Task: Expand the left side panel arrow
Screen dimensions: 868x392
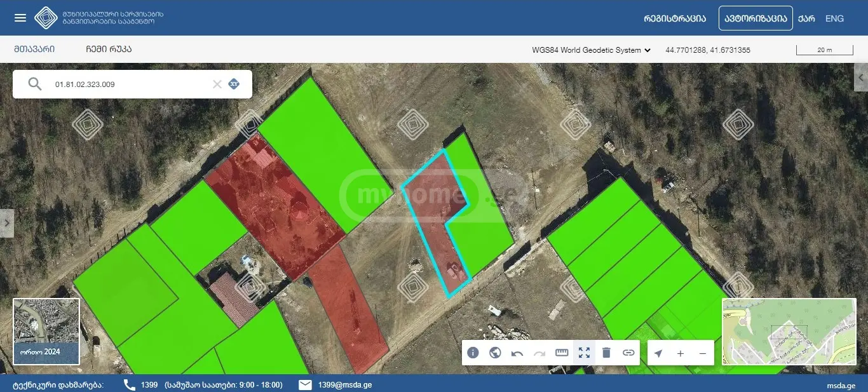Action: (x=6, y=223)
